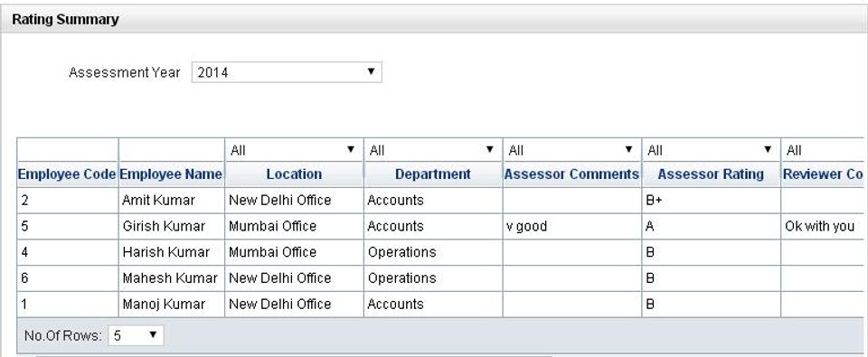Image resolution: width=868 pixels, height=357 pixels.
Task: Click the Rating Summary panel header
Action: pos(434,20)
